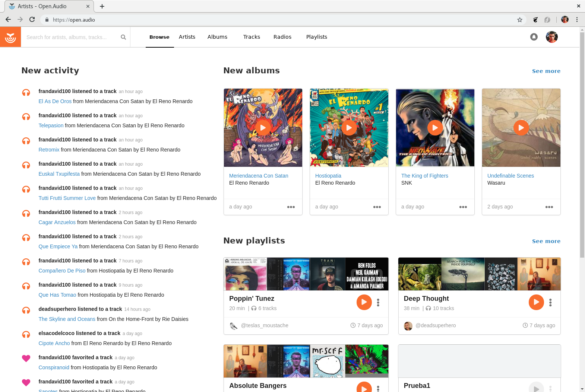Open more options for Undefinable Scenes
The width and height of the screenshot is (585, 392).
(549, 207)
